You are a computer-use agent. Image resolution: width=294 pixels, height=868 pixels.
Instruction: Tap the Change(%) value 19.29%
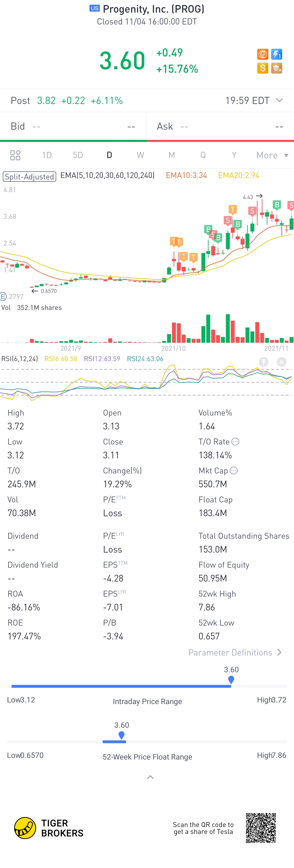[117, 484]
